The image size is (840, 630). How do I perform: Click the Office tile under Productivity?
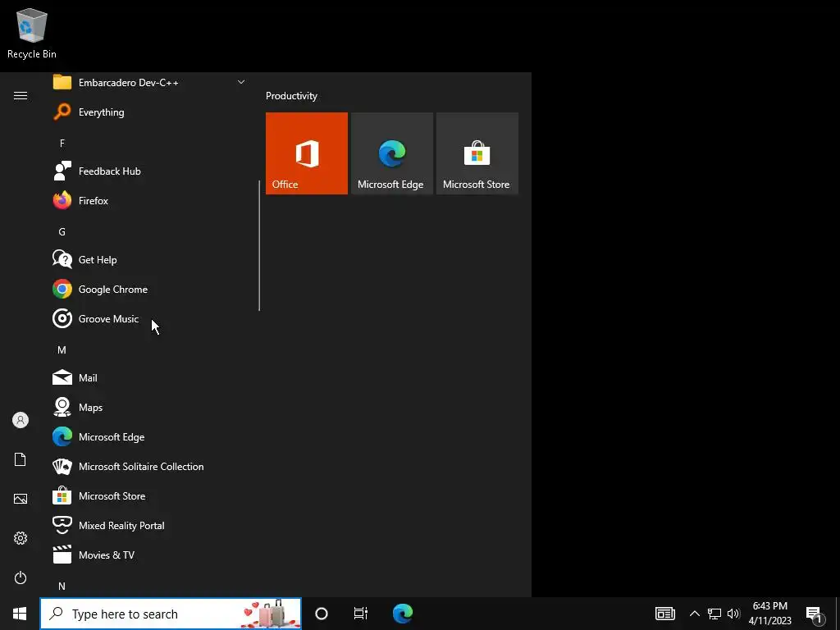(x=307, y=153)
